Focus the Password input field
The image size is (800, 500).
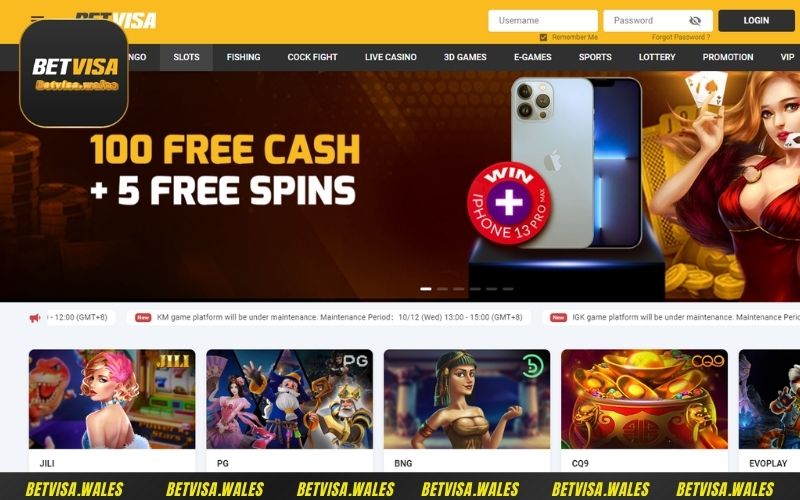point(658,21)
